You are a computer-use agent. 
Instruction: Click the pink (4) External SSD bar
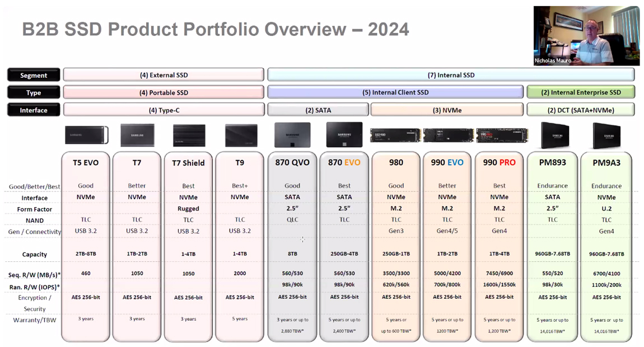point(164,74)
